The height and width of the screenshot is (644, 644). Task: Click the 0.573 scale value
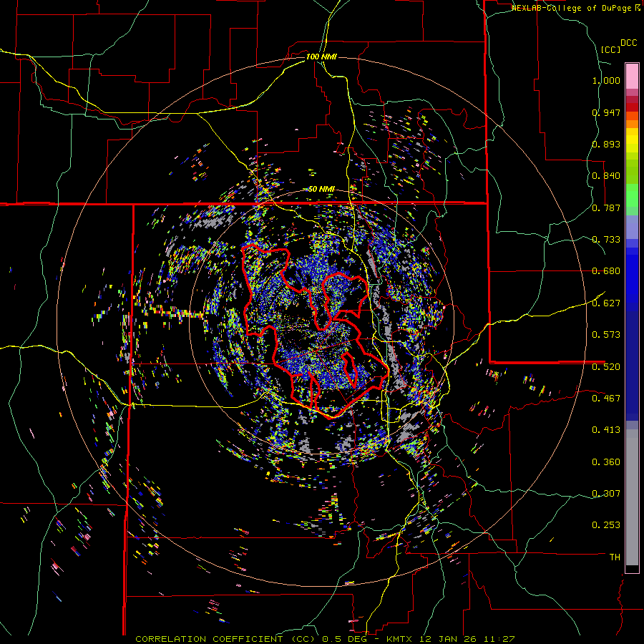click(606, 335)
